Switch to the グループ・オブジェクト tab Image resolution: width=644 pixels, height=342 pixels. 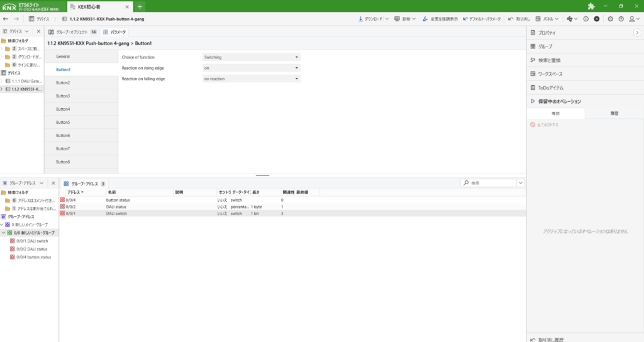[73, 31]
